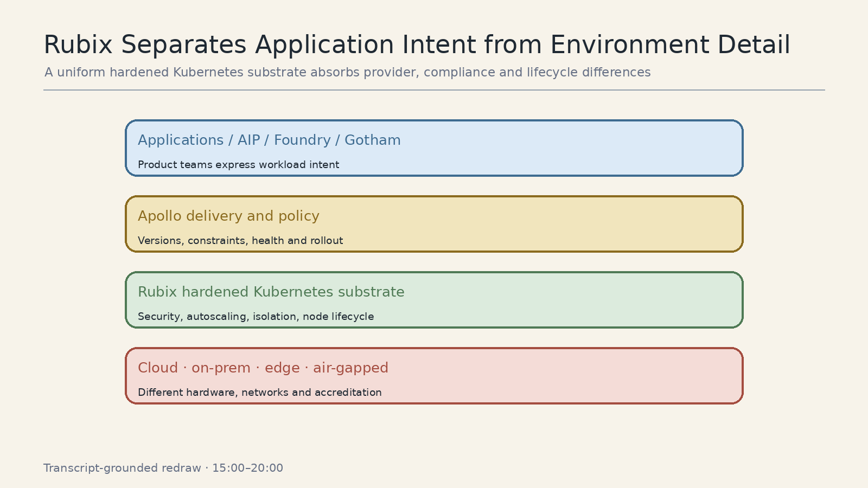Select "Security, autoscaling, isolation, node lifecycle" text

tap(256, 317)
